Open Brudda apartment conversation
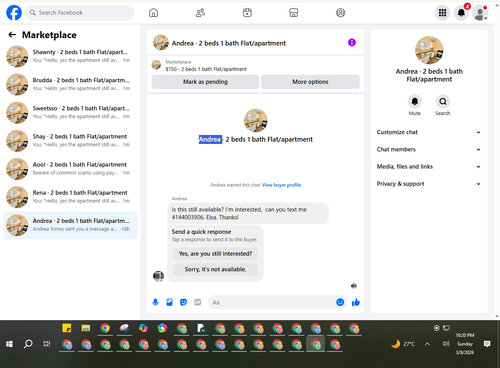The width and height of the screenshot is (500, 368). 70,84
